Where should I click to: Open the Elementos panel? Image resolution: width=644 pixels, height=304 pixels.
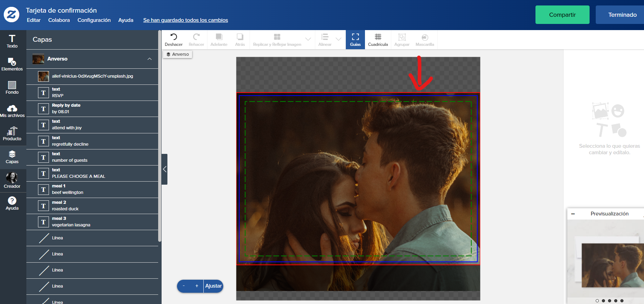(12, 65)
